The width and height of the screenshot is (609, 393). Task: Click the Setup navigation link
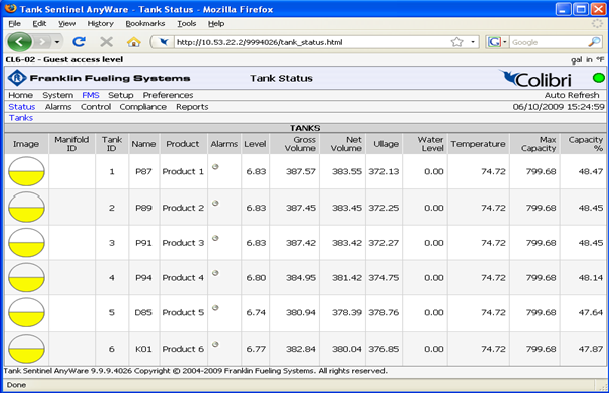click(x=120, y=95)
